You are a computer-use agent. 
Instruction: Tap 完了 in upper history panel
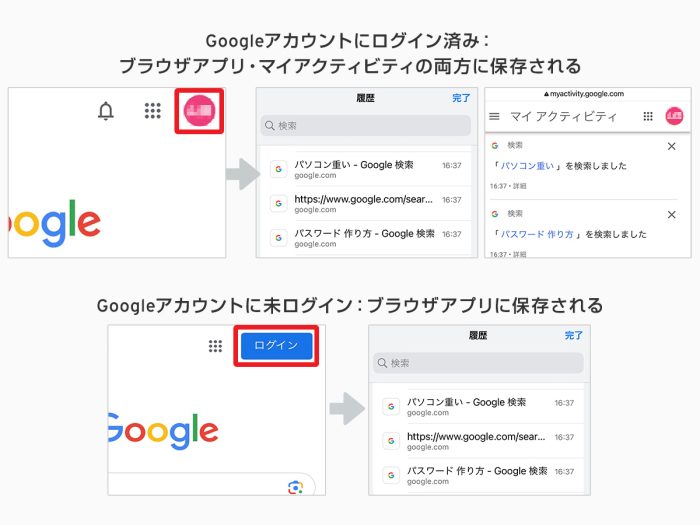461,98
